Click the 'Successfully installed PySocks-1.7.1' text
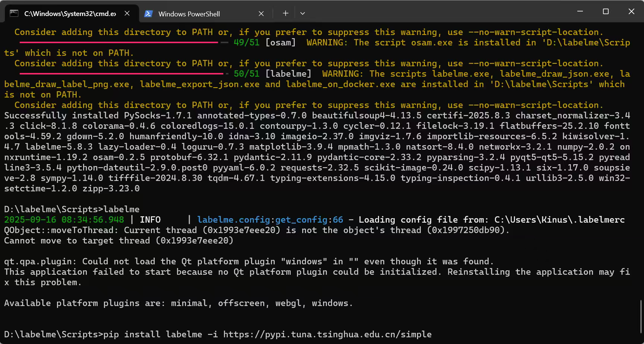The image size is (644, 344). pos(98,115)
